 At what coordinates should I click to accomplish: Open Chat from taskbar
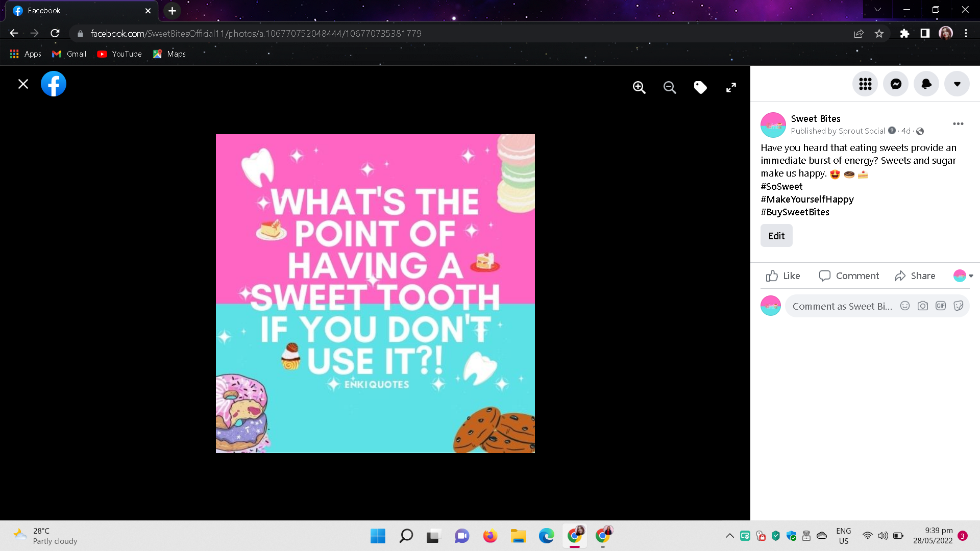462,536
